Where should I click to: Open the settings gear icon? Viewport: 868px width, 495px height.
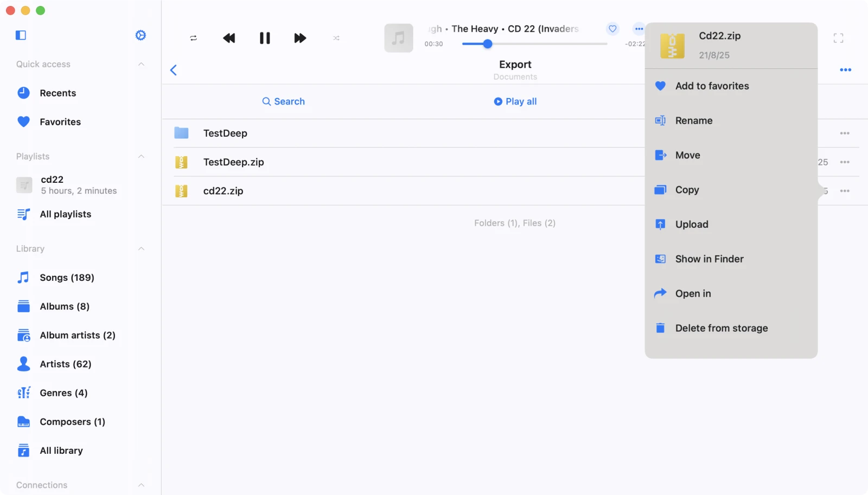coord(141,35)
